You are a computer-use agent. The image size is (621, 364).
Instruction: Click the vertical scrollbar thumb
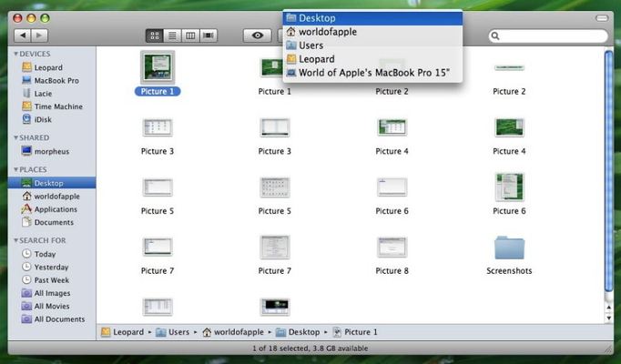pyautogui.click(x=609, y=171)
